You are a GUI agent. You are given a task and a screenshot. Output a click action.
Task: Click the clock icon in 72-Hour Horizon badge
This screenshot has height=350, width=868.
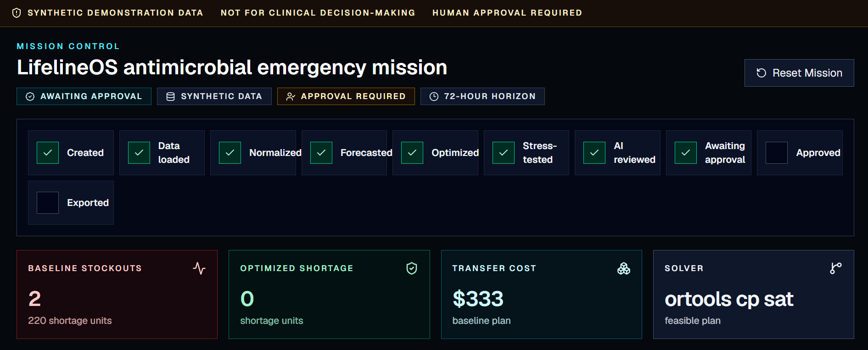(434, 96)
